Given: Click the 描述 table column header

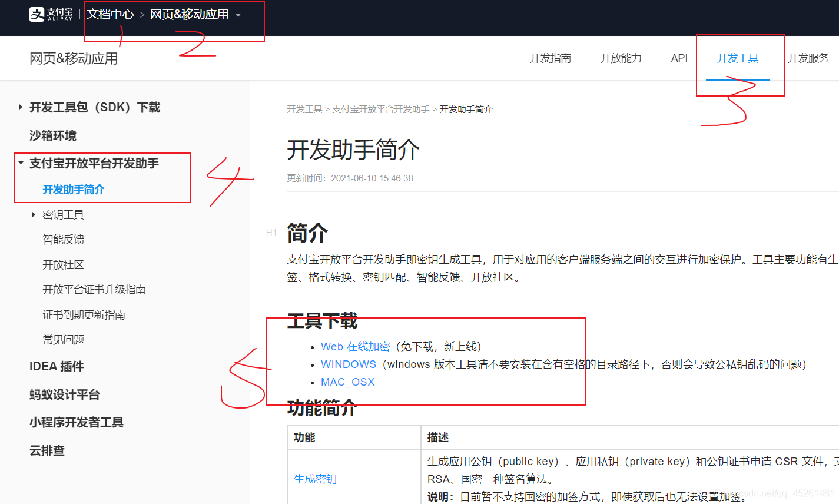Looking at the screenshot, I should [x=438, y=437].
